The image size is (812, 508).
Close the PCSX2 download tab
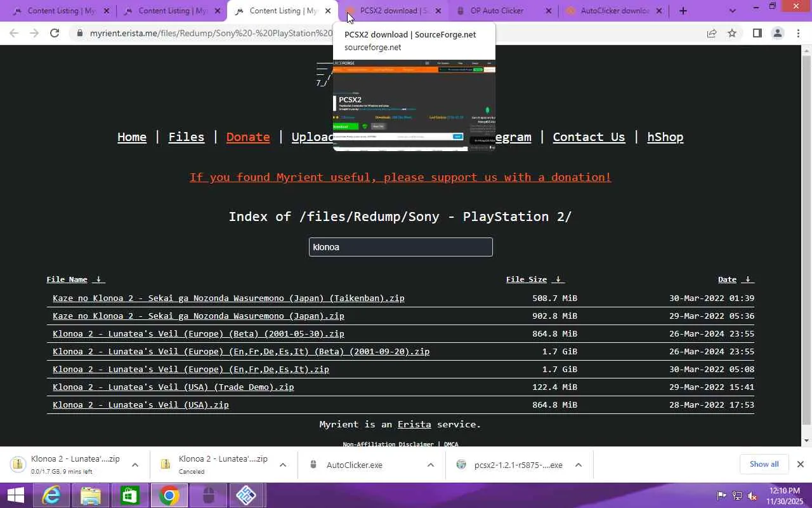pos(438,11)
